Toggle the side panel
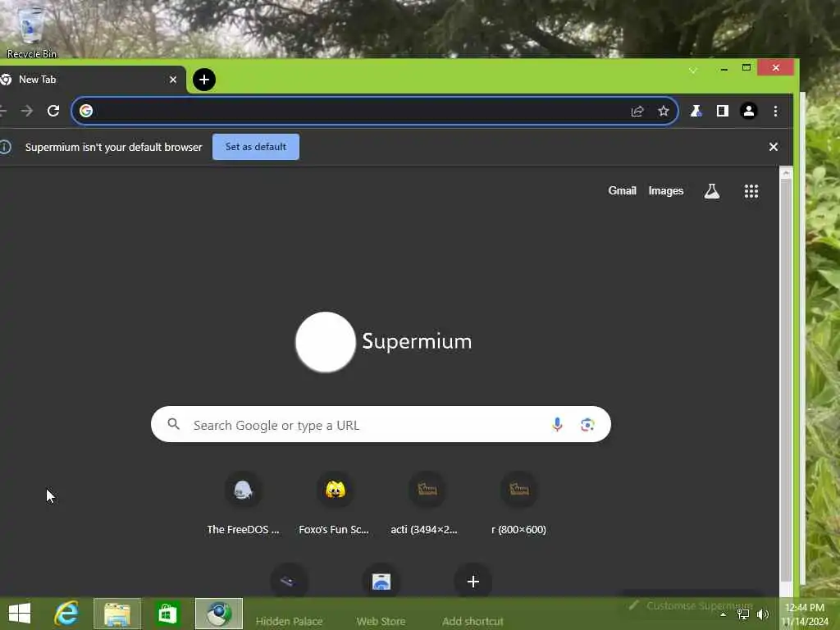The image size is (840, 630). click(722, 111)
